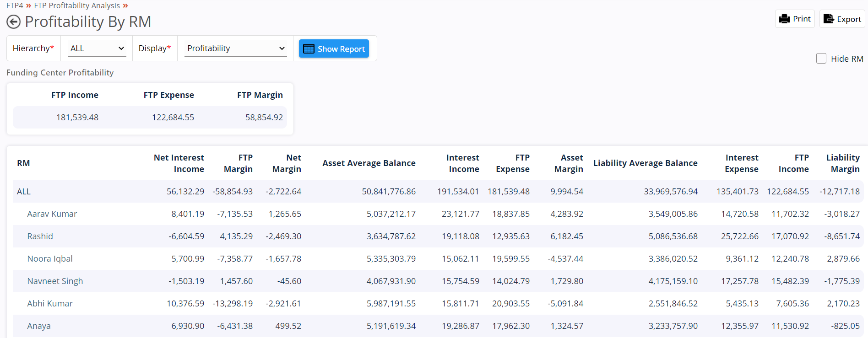Click the printer icon in the Print button
The width and height of the screenshot is (868, 338).
[x=785, y=19]
